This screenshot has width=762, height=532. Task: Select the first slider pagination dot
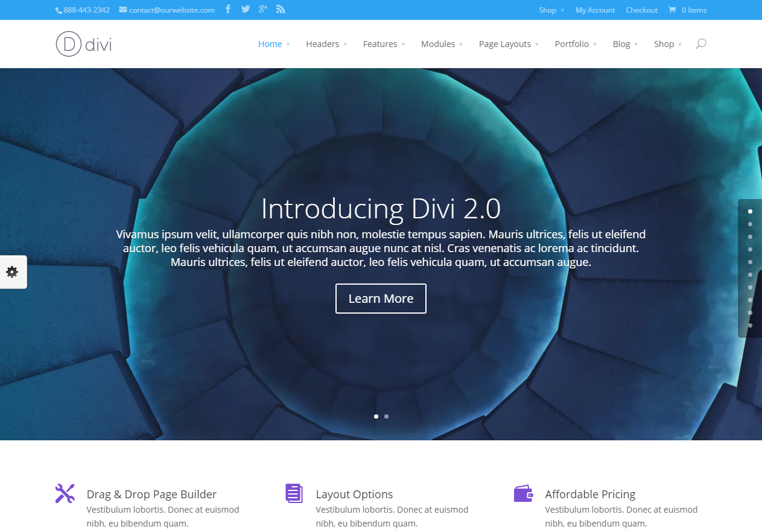[x=376, y=416]
